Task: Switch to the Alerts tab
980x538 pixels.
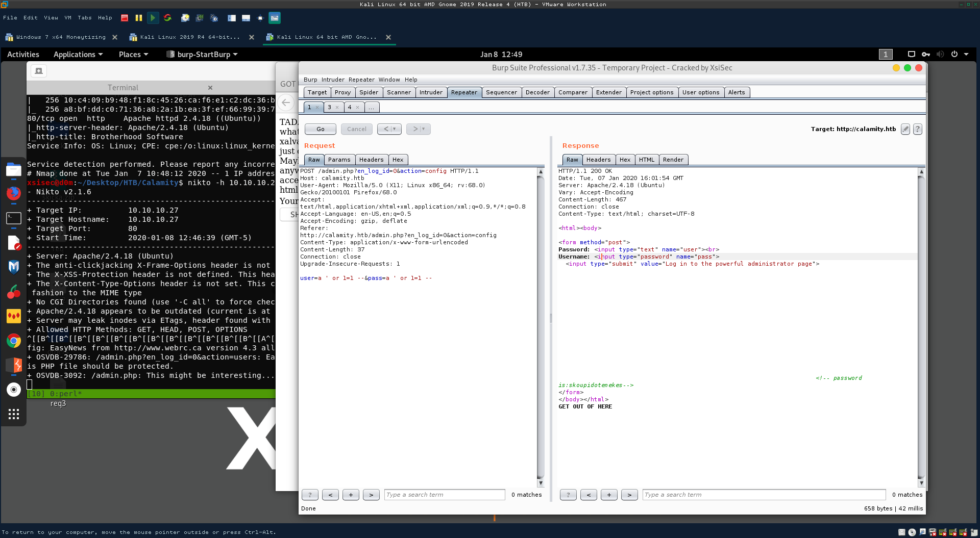Action: point(736,92)
